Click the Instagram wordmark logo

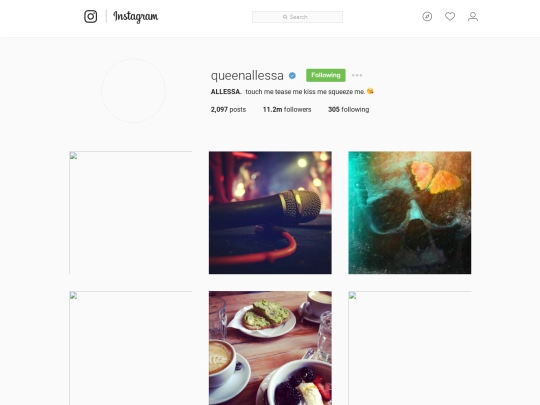pyautogui.click(x=136, y=17)
